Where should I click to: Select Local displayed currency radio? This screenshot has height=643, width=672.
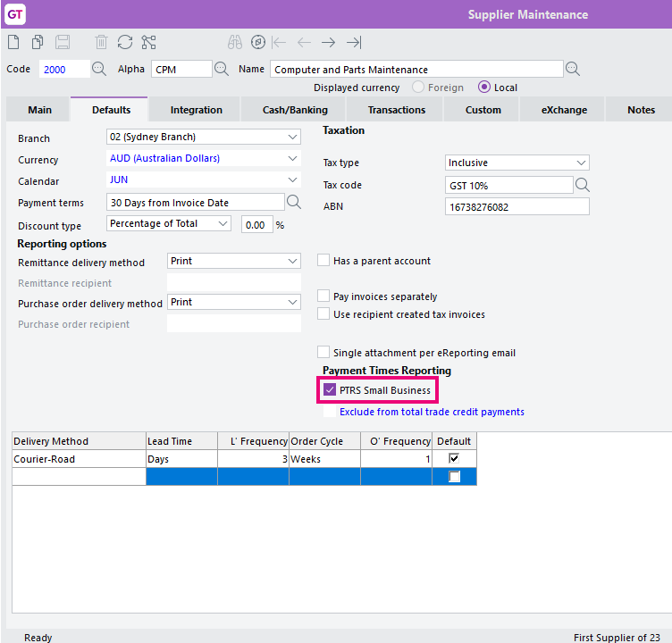pos(483,88)
